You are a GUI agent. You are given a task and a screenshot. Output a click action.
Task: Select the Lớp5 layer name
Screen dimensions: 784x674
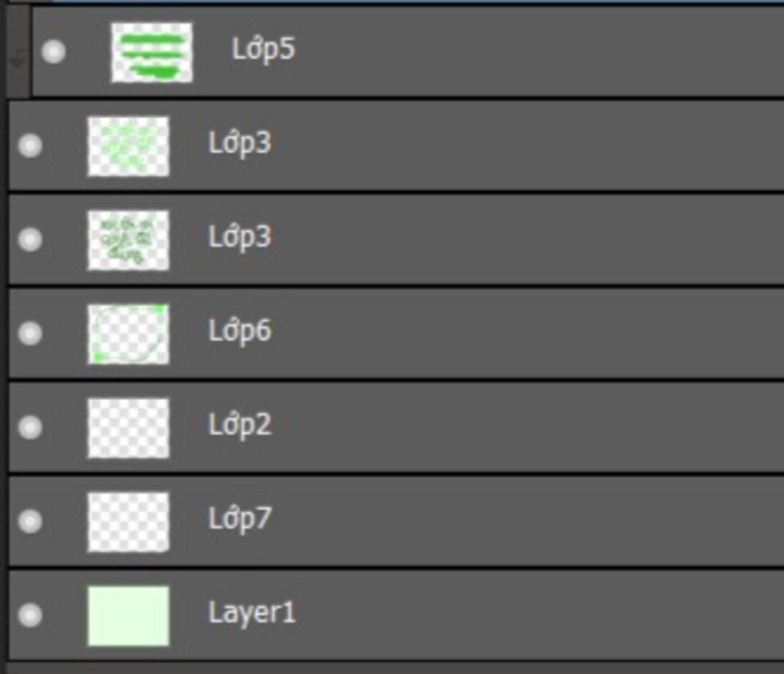263,50
